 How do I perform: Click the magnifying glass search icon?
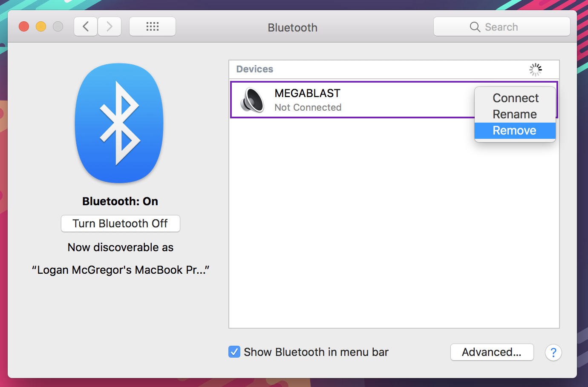click(475, 27)
